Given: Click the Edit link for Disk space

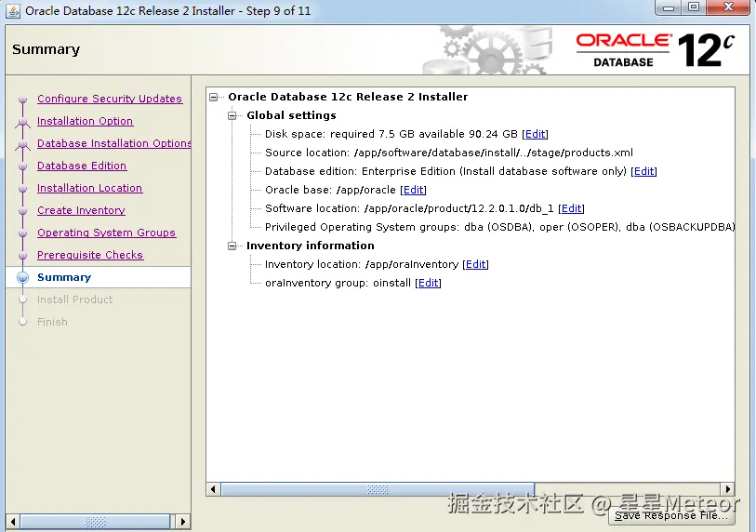Looking at the screenshot, I should click(x=536, y=134).
